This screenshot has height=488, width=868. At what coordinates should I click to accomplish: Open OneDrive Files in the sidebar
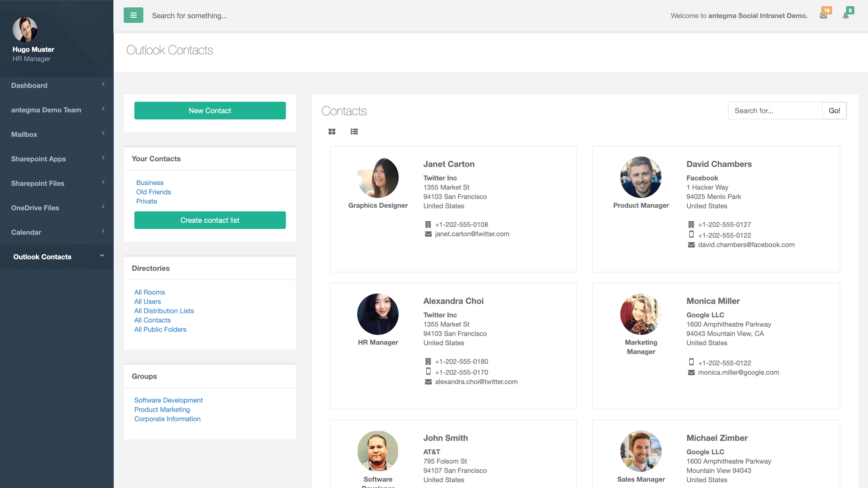pos(35,208)
